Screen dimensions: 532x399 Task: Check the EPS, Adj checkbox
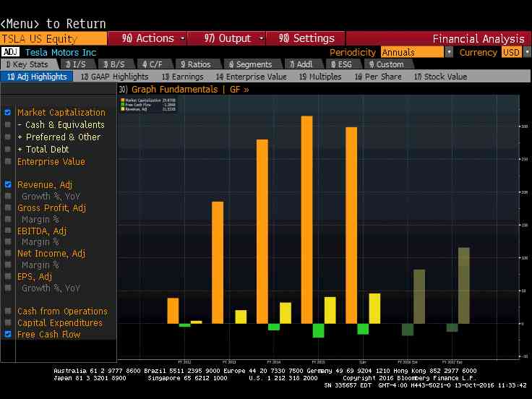8,277
